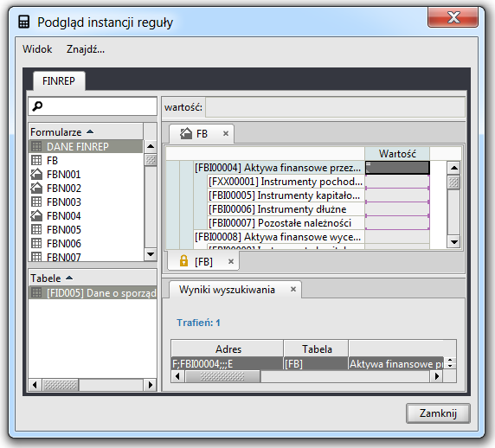The width and height of the screenshot is (495, 448).
Task: Click the house icon beside FBN001
Action: [x=36, y=174]
